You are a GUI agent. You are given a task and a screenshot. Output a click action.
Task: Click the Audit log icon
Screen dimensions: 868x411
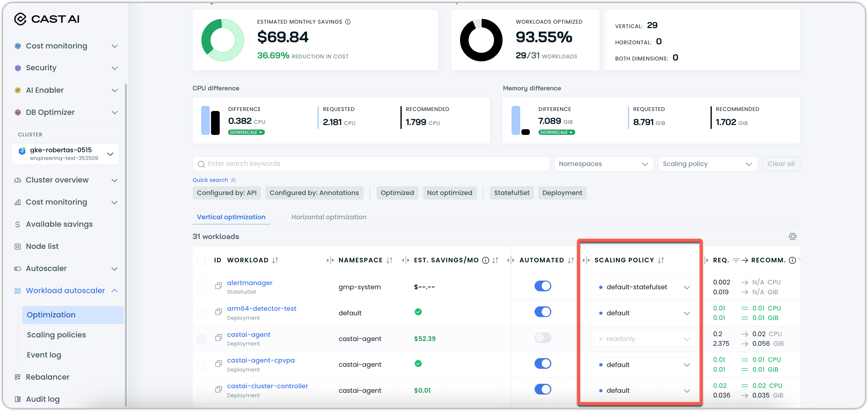(18, 399)
